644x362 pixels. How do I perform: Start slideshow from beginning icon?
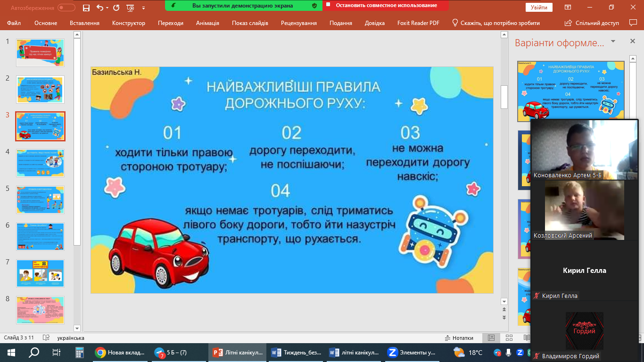[131, 8]
